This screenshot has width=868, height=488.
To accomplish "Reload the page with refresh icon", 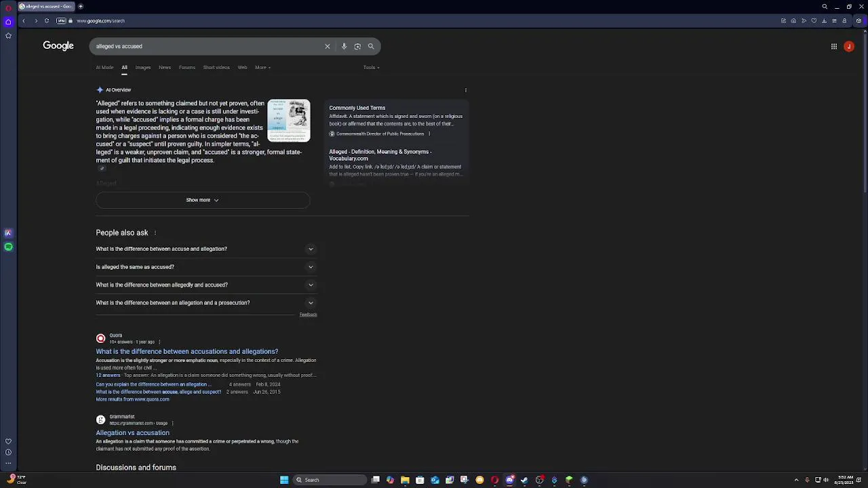I will (47, 21).
